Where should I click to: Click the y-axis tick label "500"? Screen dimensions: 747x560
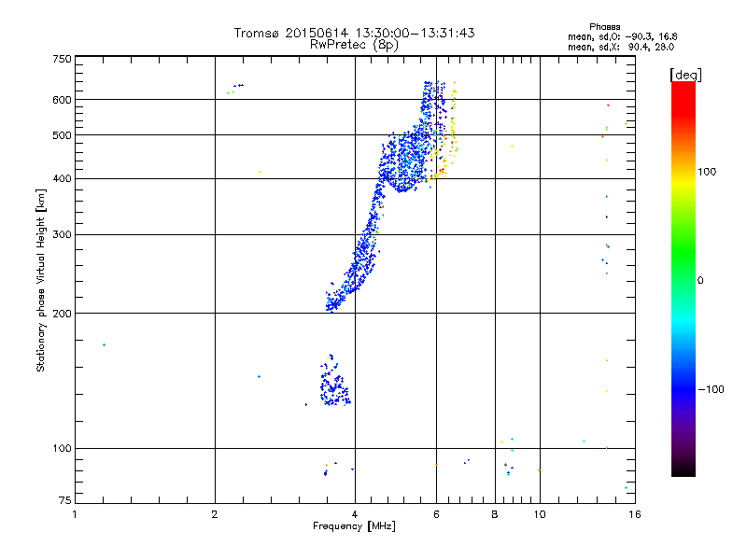(x=62, y=135)
